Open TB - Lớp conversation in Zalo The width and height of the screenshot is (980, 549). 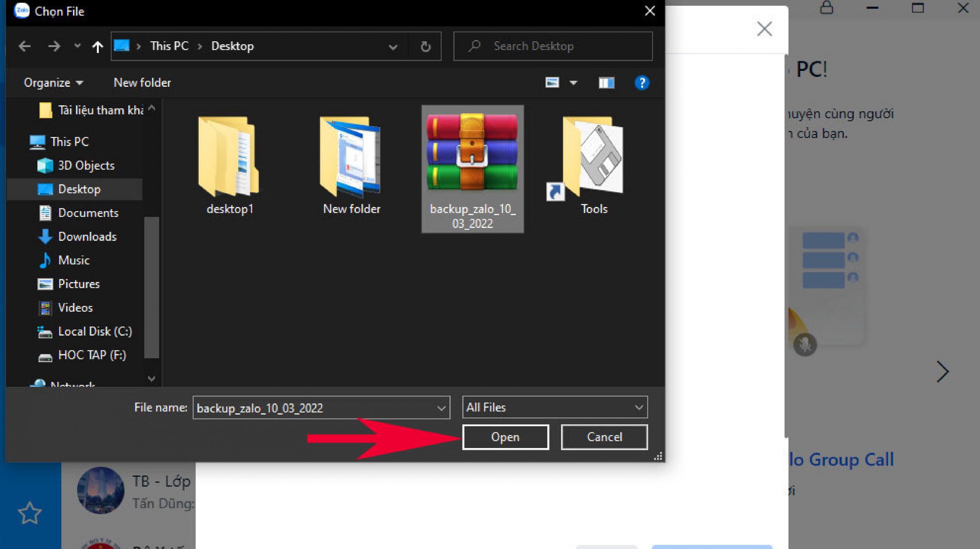(136, 491)
